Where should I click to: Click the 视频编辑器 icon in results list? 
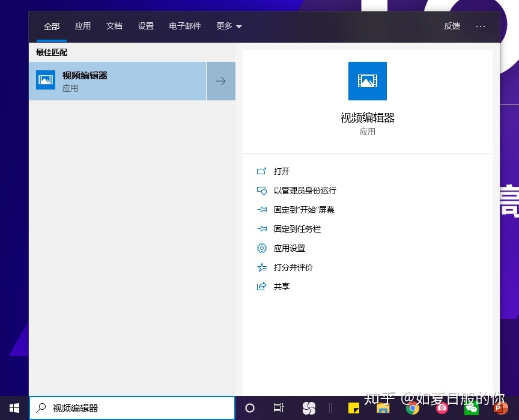click(46, 80)
